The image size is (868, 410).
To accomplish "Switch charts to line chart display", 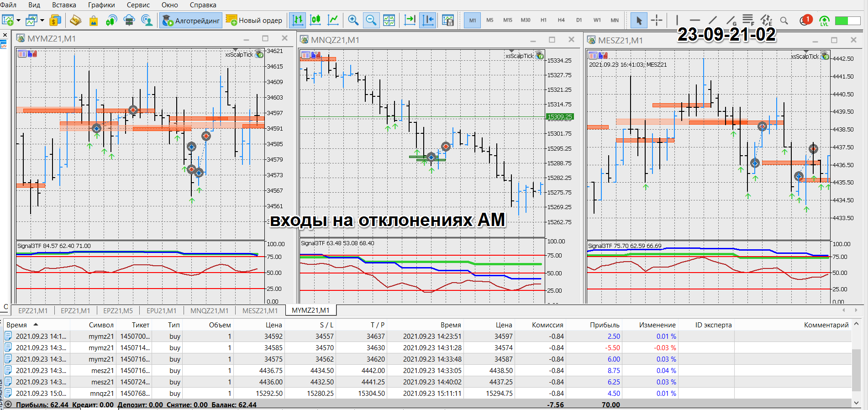I will coord(333,20).
